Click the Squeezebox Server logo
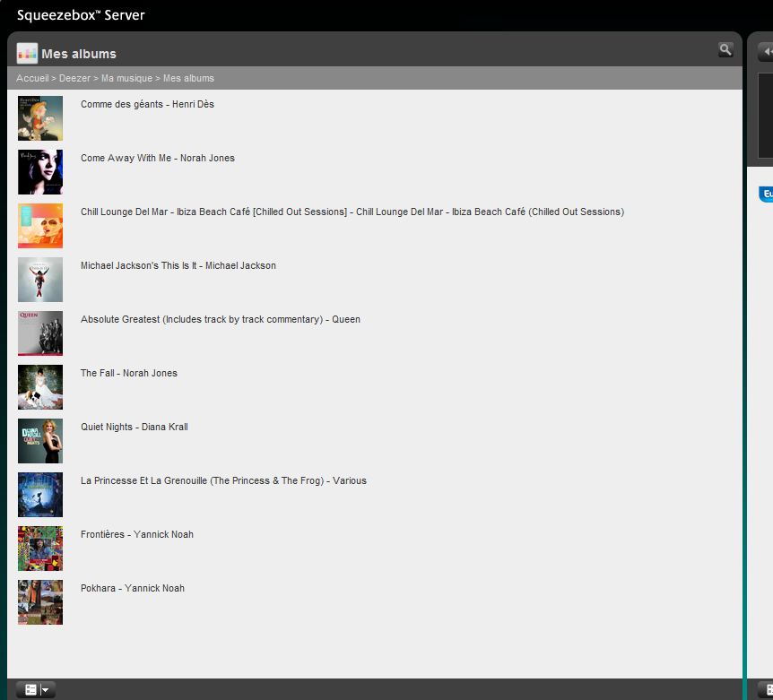773x700 pixels. (81, 15)
